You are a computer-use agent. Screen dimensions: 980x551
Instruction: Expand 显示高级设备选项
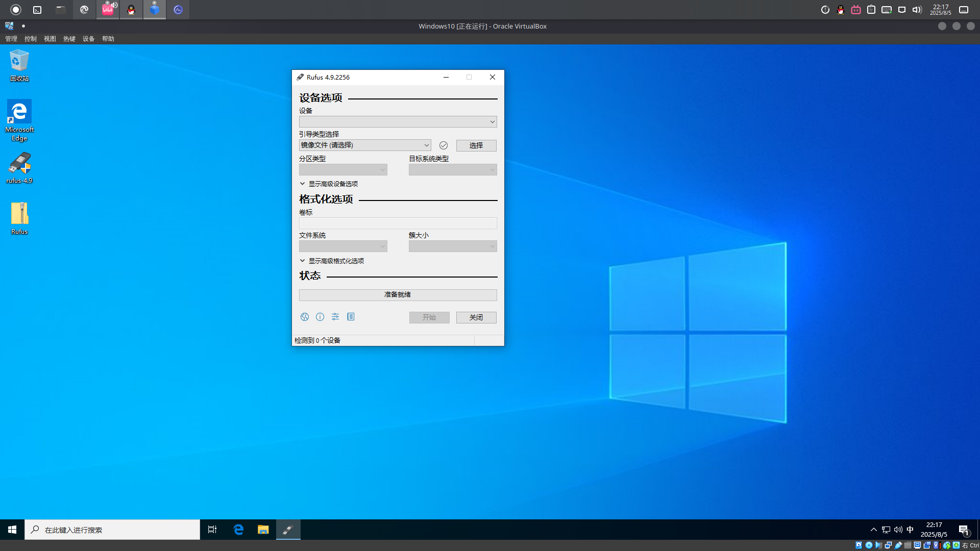pos(329,184)
